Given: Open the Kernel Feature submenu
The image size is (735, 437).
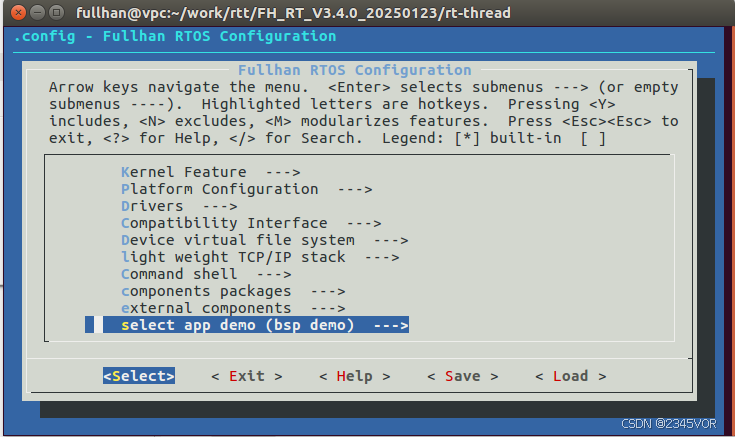Looking at the screenshot, I should tap(210, 172).
